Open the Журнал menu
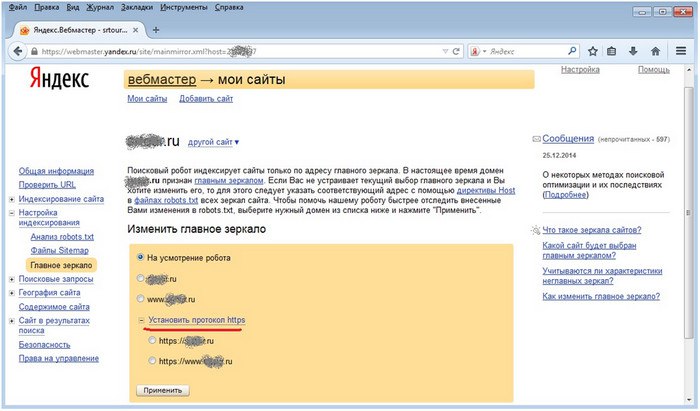Image resolution: width=700 pixels, height=411 pixels. tap(100, 7)
